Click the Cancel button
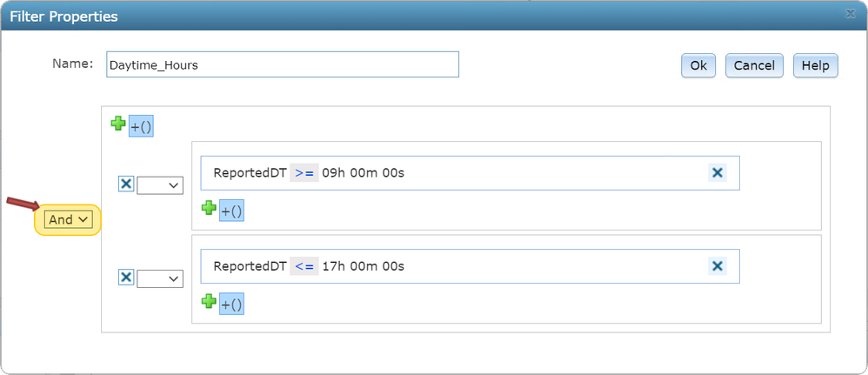The width and height of the screenshot is (868, 375). coord(754,65)
